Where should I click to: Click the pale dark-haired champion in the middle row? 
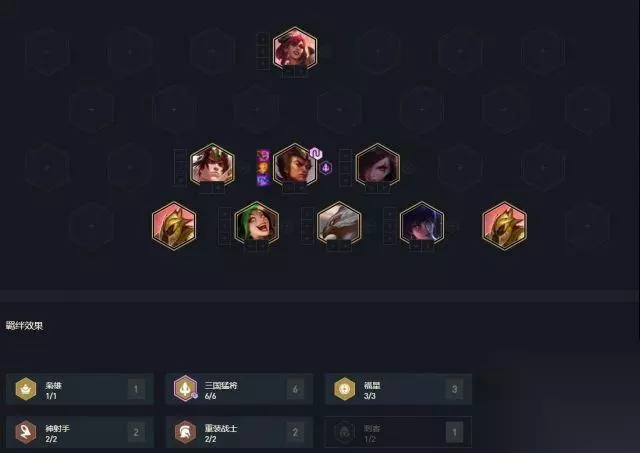tap(378, 165)
